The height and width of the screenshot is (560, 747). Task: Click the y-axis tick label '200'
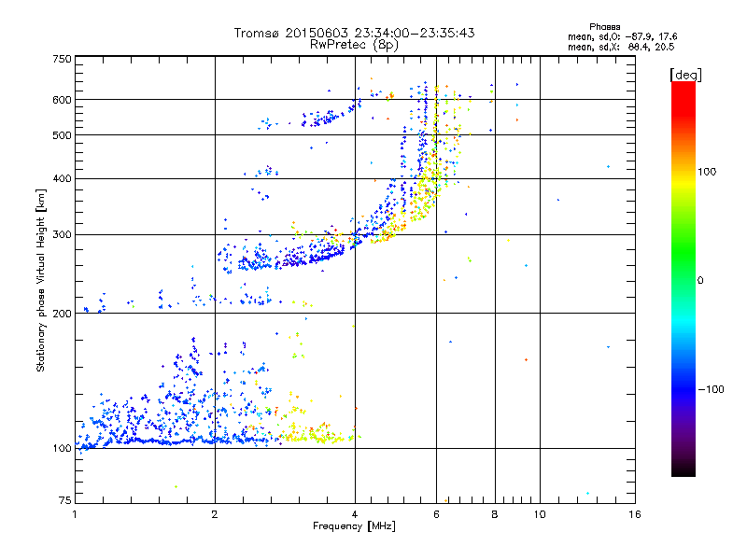(62, 314)
